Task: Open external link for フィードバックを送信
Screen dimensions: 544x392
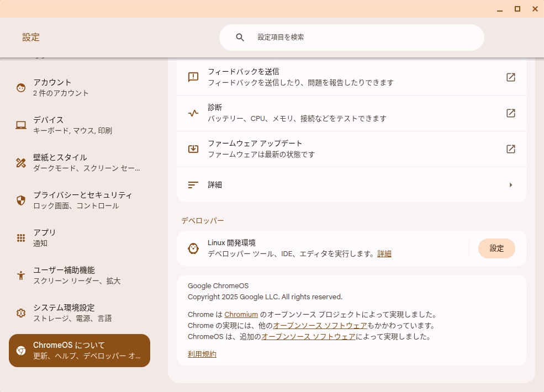Action: pyautogui.click(x=511, y=77)
